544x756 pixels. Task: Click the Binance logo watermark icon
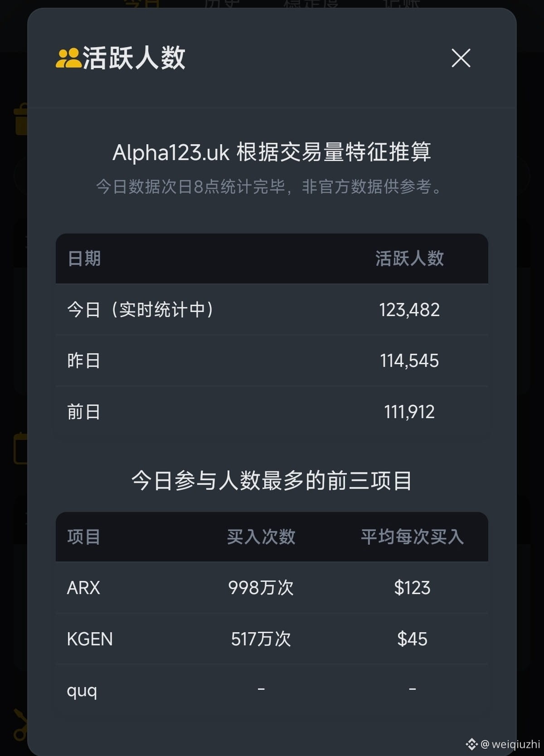point(471,744)
